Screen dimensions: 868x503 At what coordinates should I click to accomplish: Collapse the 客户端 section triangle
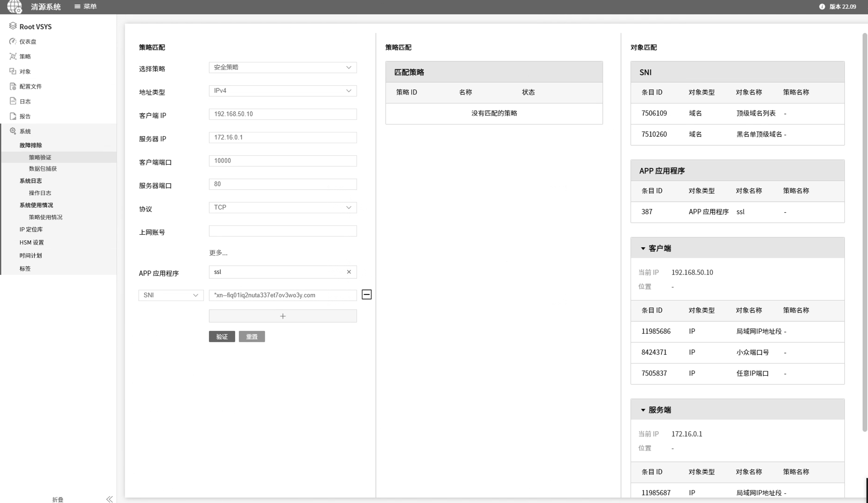coord(643,248)
